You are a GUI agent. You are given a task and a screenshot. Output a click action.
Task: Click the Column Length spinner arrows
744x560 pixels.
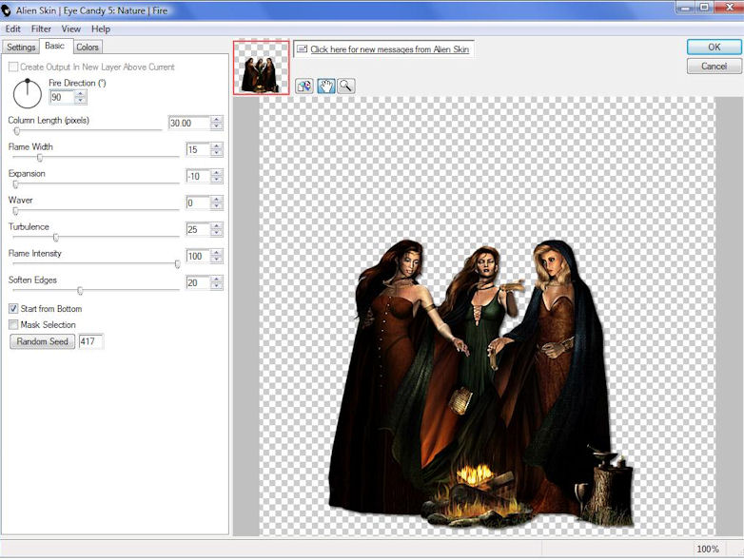click(x=216, y=124)
